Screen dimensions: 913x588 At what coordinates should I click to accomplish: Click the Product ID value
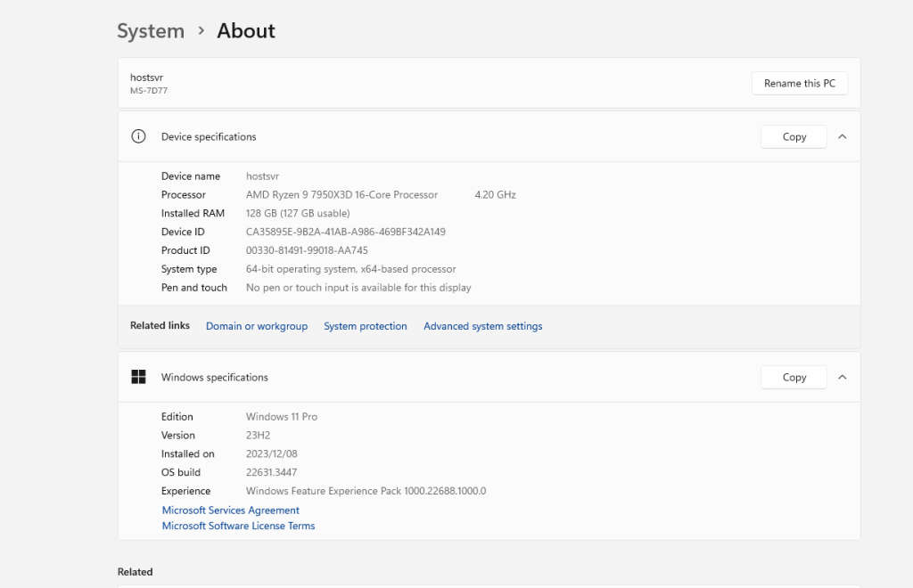coord(307,250)
